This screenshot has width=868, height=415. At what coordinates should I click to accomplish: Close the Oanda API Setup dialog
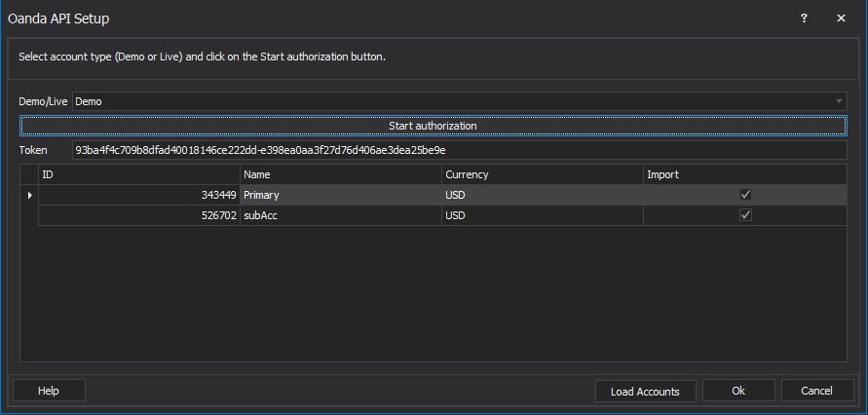point(841,19)
